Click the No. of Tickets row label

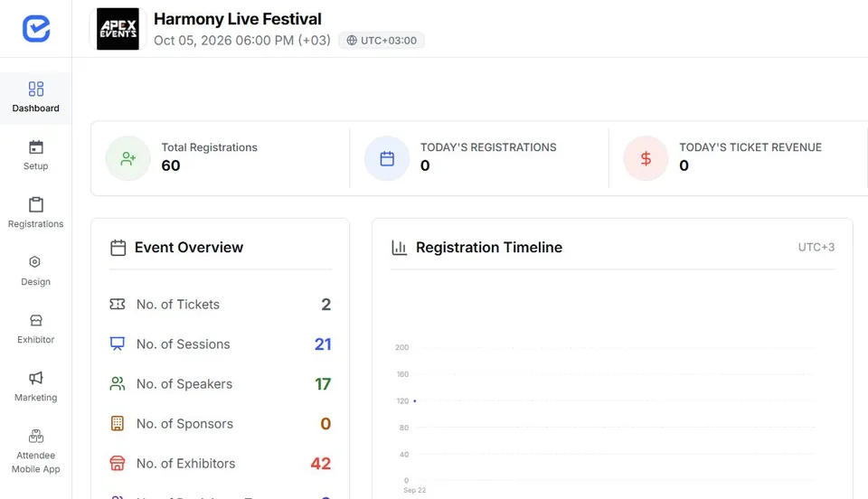(178, 305)
